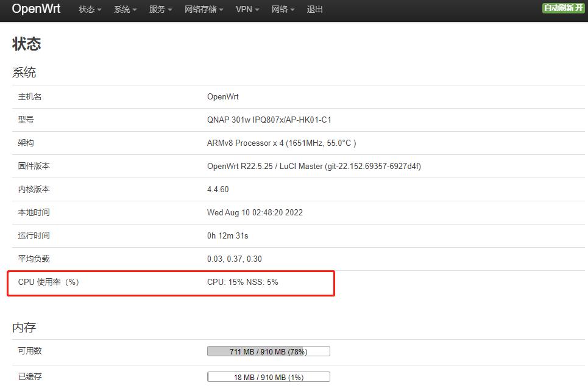588x388 pixels.
Task: Open the OpenWrt brand home link
Action: 36,9
